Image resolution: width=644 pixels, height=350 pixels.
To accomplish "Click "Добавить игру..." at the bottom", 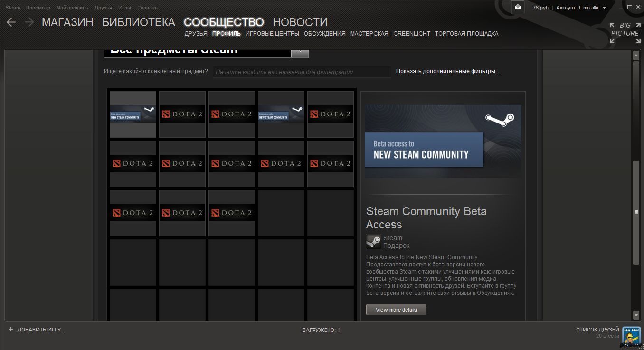I will 41,330.
